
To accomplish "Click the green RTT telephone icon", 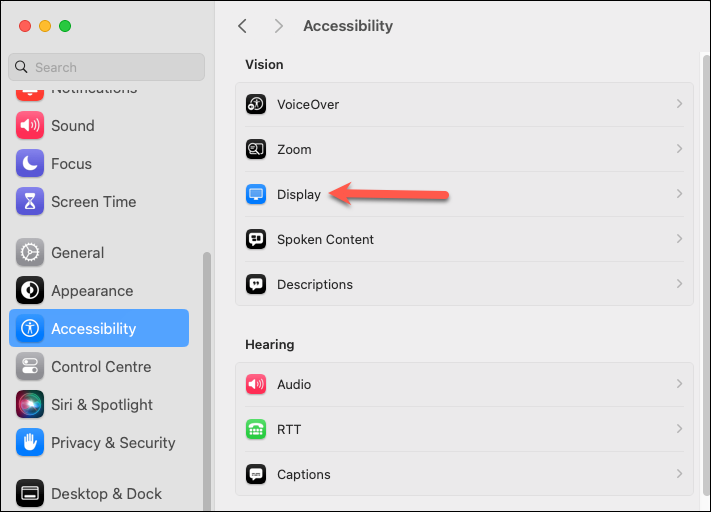I will pos(256,429).
